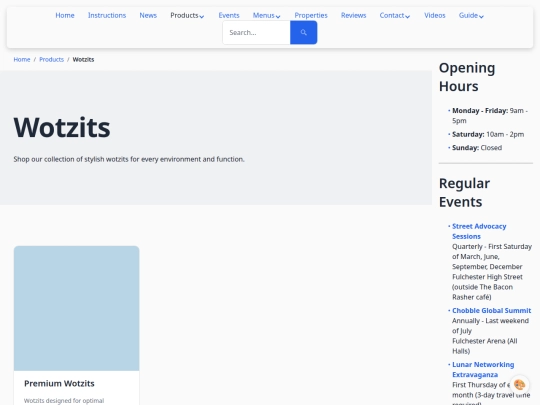Expand the Products dropdown chevron
The width and height of the screenshot is (540, 405).
click(202, 16)
